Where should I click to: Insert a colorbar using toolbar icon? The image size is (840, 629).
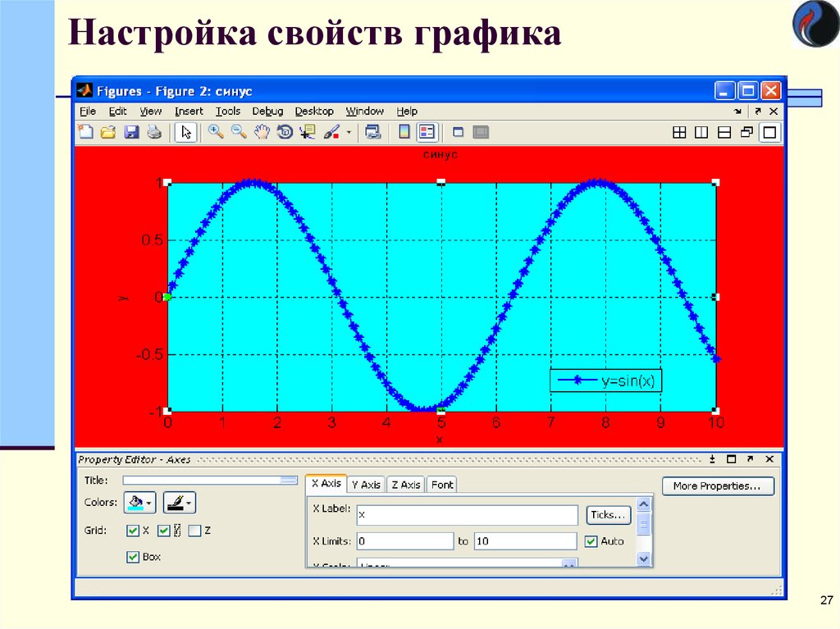[x=404, y=132]
